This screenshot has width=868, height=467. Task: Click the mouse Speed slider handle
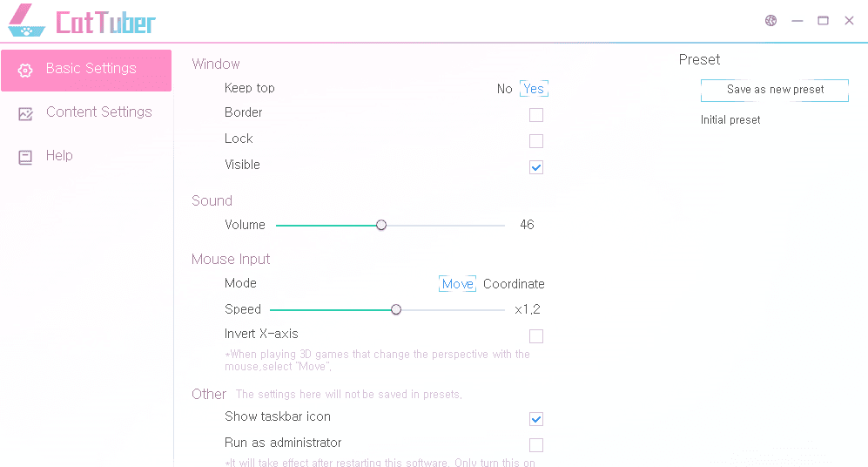(x=396, y=309)
